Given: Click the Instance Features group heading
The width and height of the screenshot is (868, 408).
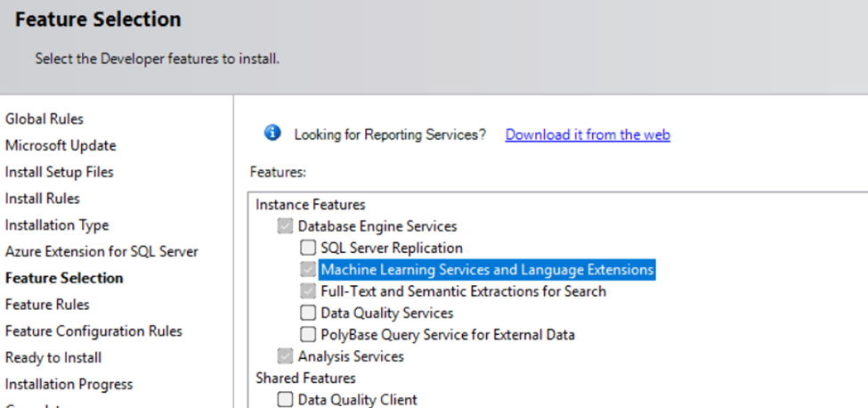Looking at the screenshot, I should click(x=311, y=204).
